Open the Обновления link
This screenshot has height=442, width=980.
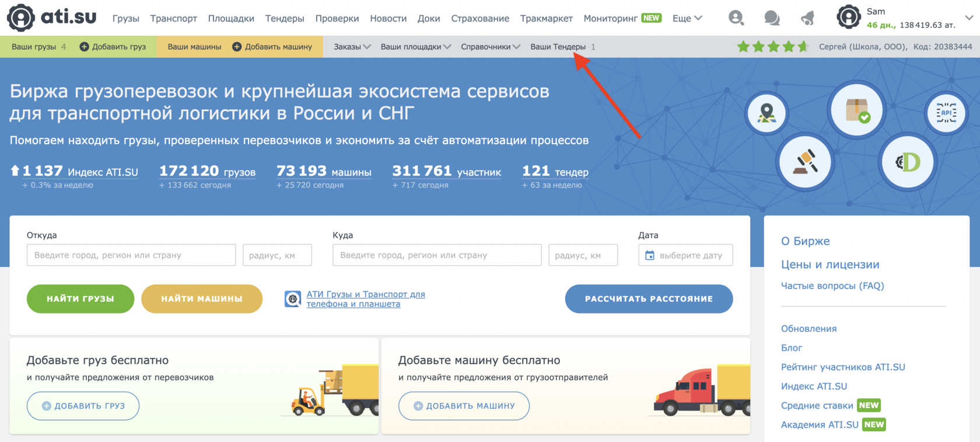(x=808, y=329)
